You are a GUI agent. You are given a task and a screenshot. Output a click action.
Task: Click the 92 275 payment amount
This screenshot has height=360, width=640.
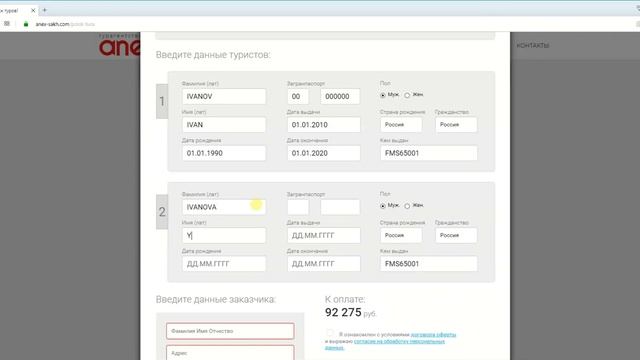click(343, 312)
